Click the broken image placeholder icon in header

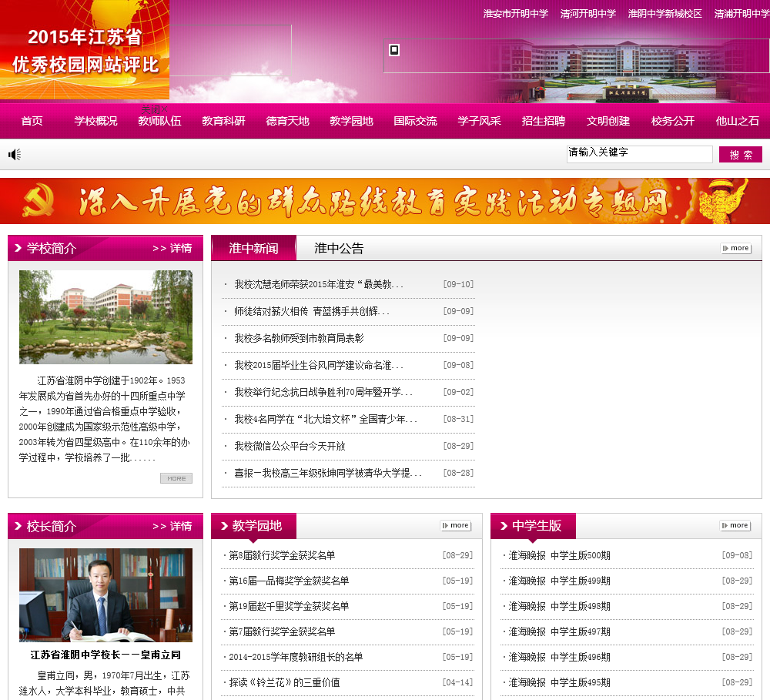pyautogui.click(x=393, y=49)
